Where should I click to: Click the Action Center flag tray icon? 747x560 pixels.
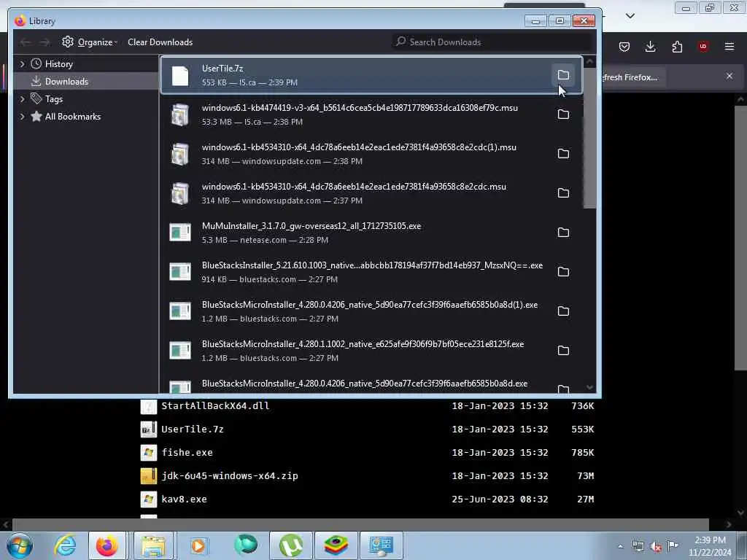point(672,545)
